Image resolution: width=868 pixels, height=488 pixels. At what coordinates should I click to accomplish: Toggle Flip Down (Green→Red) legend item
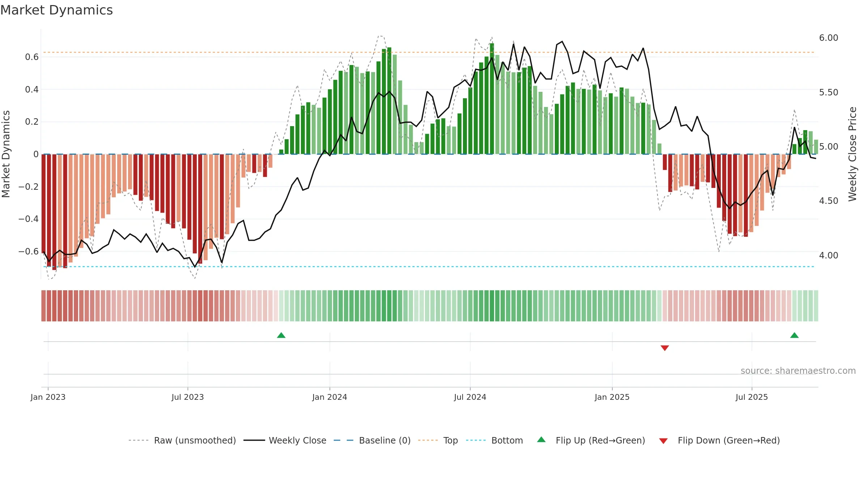719,440
